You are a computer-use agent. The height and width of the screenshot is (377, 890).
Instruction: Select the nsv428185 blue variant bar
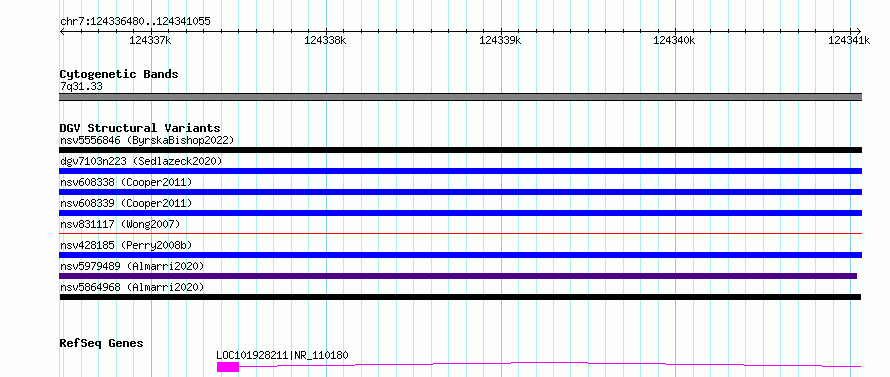pos(460,255)
